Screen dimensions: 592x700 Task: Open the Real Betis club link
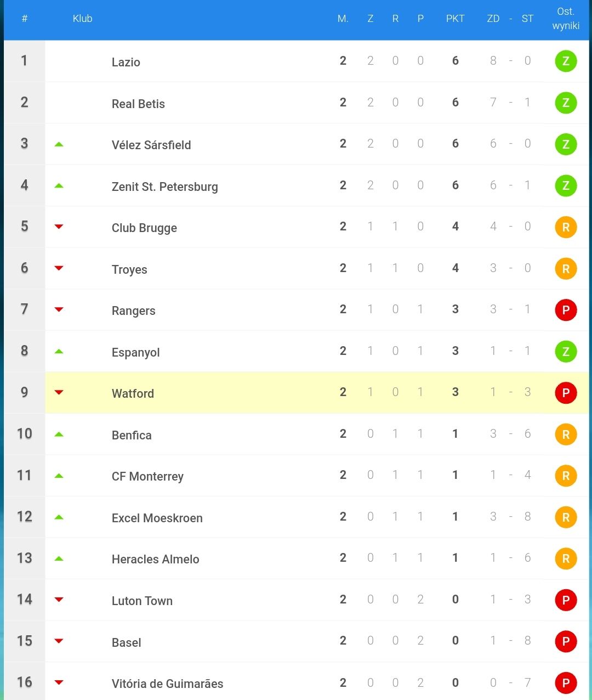(138, 104)
